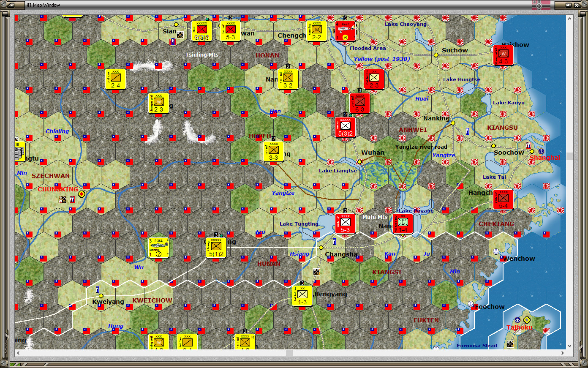Screen dimensions: 588x368
Task: Select the red 2-3 infantry counter
Action: point(374,79)
